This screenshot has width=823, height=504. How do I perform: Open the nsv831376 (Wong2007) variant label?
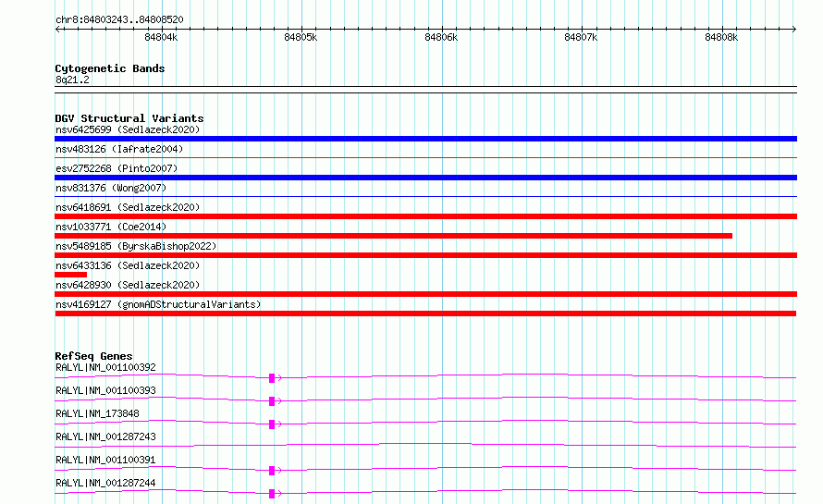click(x=111, y=188)
